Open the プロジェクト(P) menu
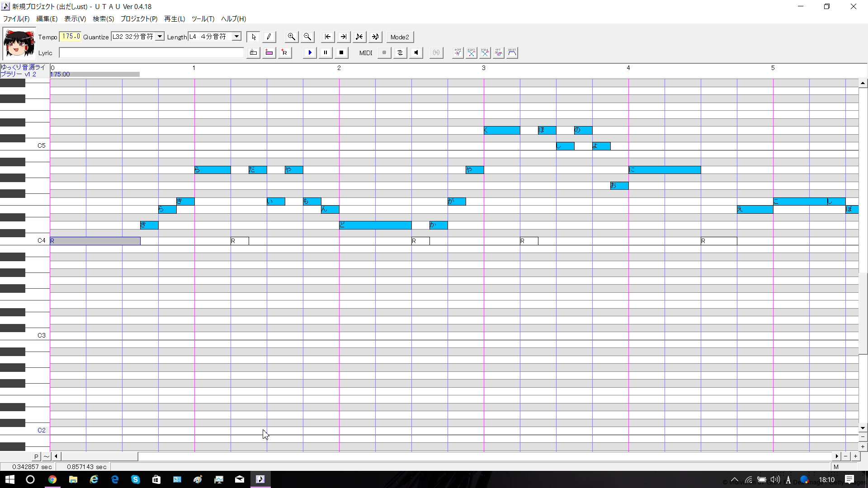The image size is (868, 488). pos(139,19)
